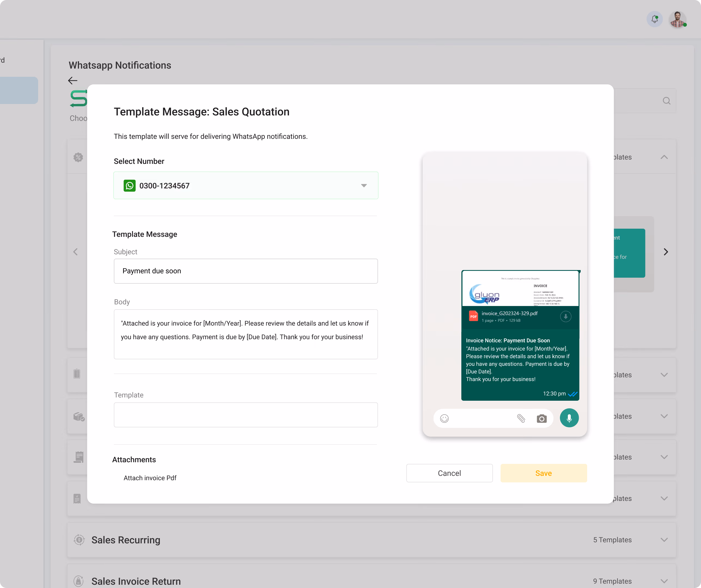701x588 pixels.
Task: Open the invoice preview thumbnail with gluon ERP logo
Action: (x=520, y=288)
